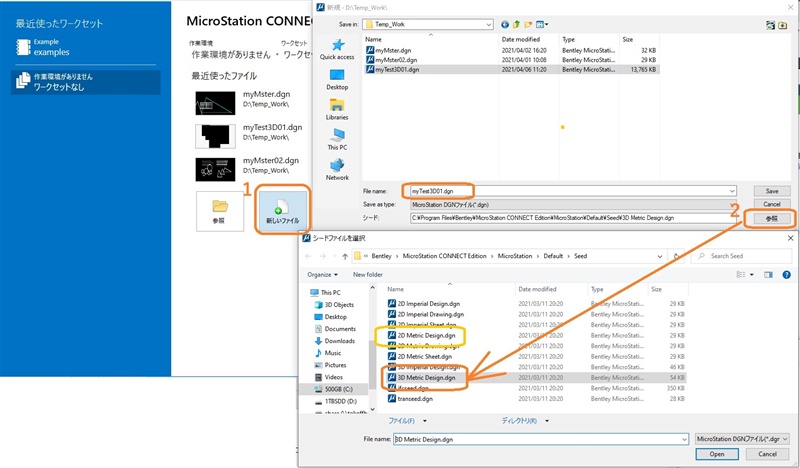
Task: Select transeed.dgn seed file
Action: click(411, 399)
